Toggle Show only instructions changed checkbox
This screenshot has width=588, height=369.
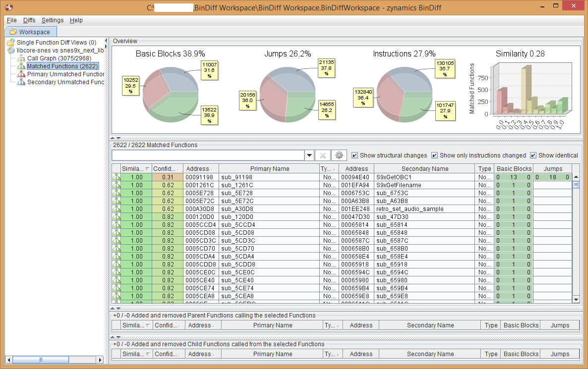[434, 155]
